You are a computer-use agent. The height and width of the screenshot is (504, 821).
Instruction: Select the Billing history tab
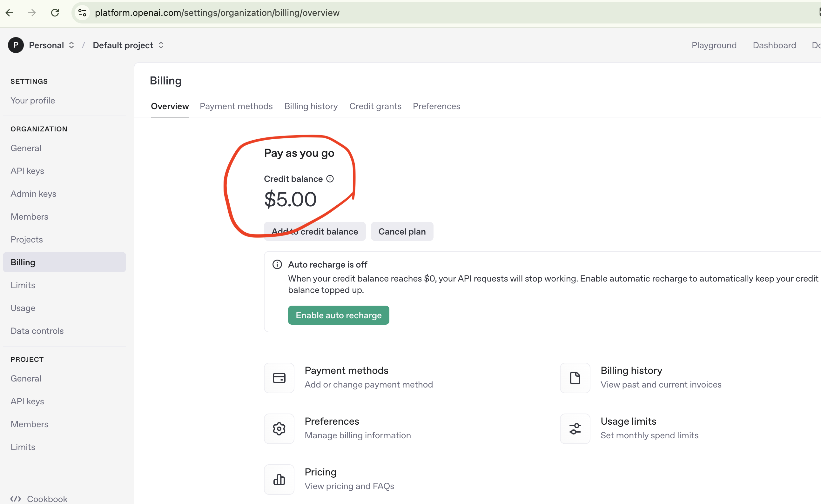(x=311, y=106)
